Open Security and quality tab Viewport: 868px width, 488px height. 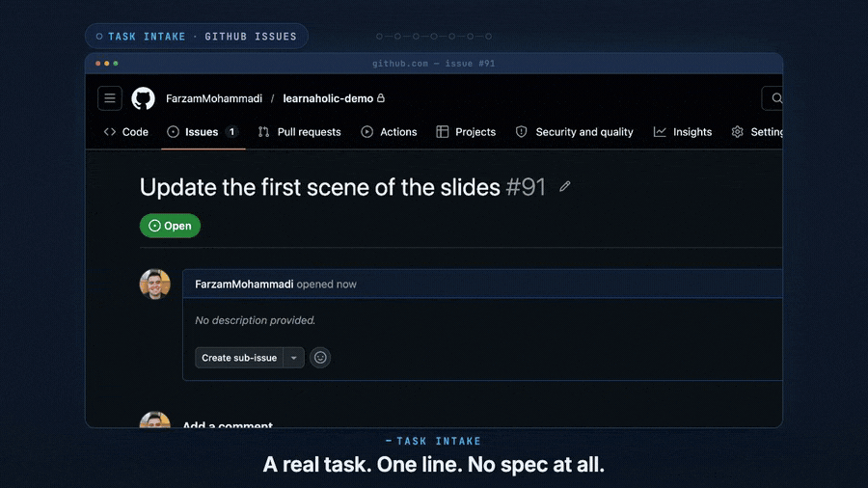[x=574, y=132]
